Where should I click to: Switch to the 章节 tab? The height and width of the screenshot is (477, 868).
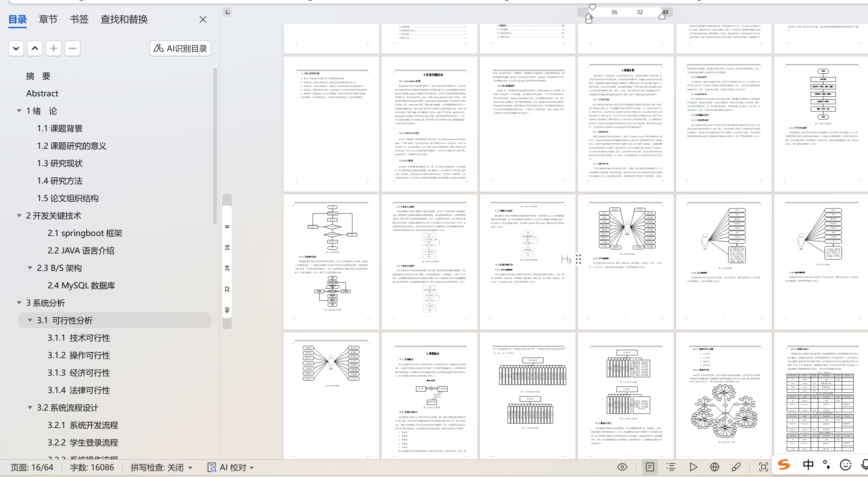[48, 19]
